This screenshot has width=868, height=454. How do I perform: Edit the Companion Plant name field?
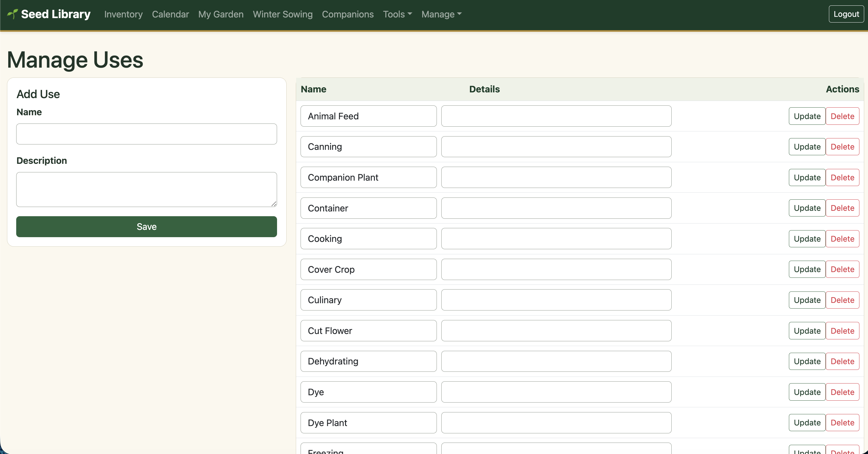(x=369, y=177)
